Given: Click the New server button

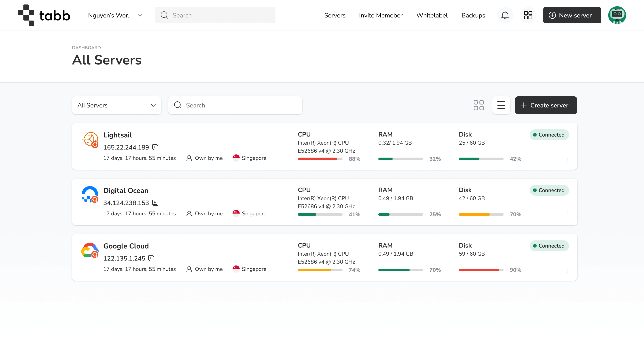Looking at the screenshot, I should (x=572, y=15).
